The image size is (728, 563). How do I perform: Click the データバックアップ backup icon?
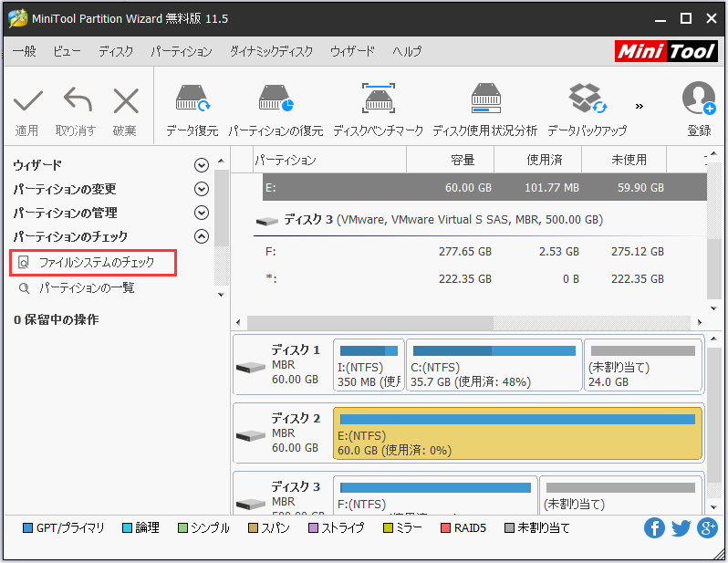(587, 100)
